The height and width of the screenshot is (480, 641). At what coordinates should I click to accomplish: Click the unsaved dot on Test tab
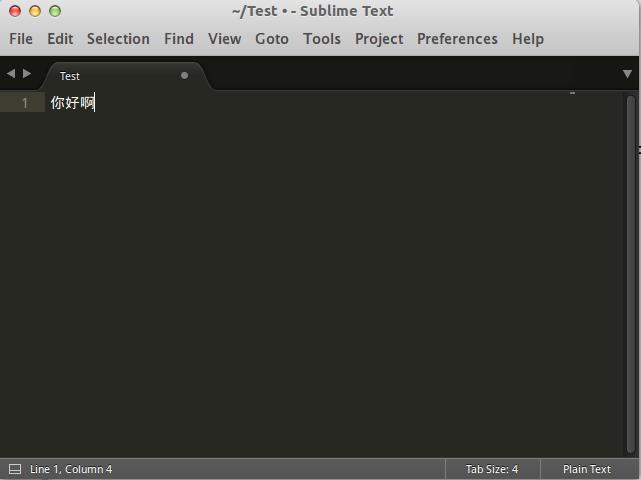pyautogui.click(x=184, y=75)
